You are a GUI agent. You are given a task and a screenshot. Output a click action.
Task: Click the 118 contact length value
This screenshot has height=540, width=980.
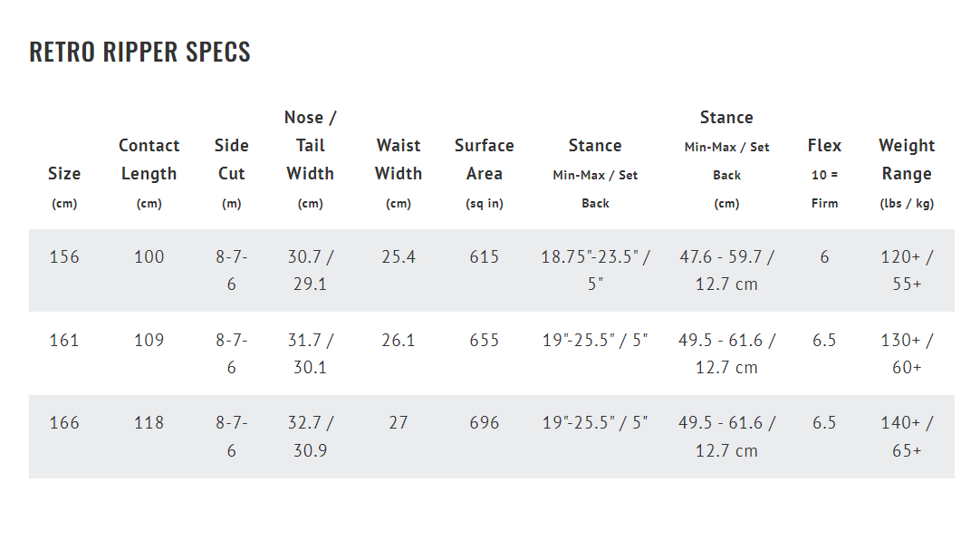149,423
